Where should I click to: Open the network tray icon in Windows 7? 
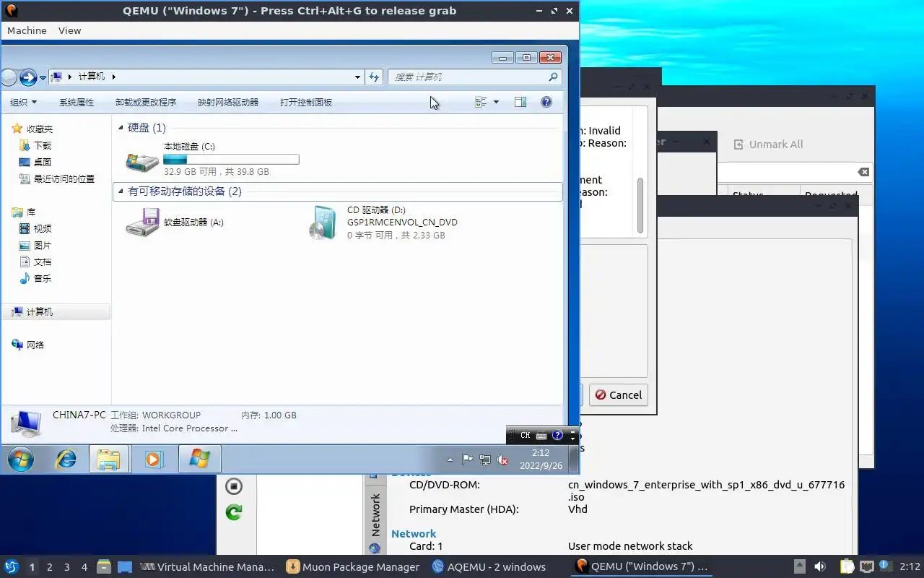click(485, 460)
